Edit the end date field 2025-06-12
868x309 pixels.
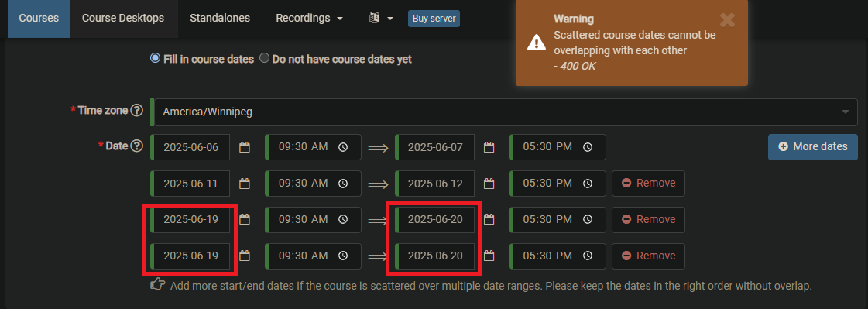[435, 184]
